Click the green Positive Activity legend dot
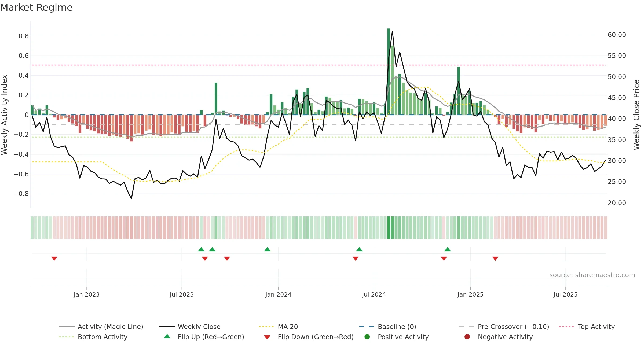The height and width of the screenshot is (362, 644). 367,337
